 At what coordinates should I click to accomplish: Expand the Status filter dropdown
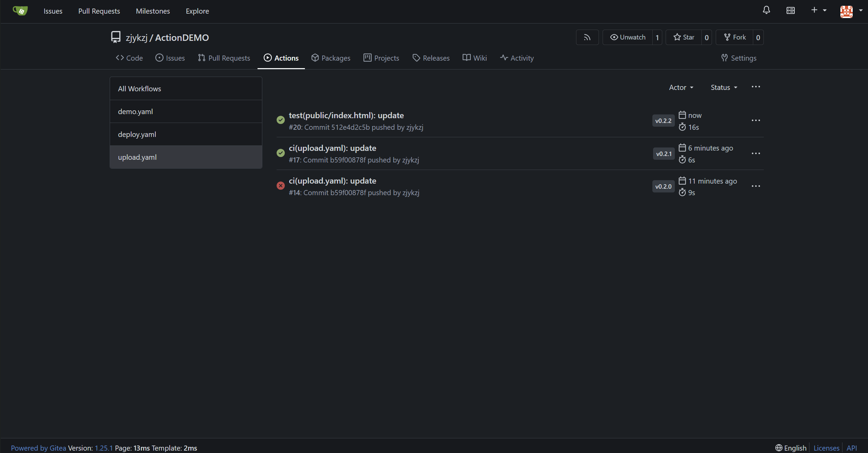[x=724, y=88]
